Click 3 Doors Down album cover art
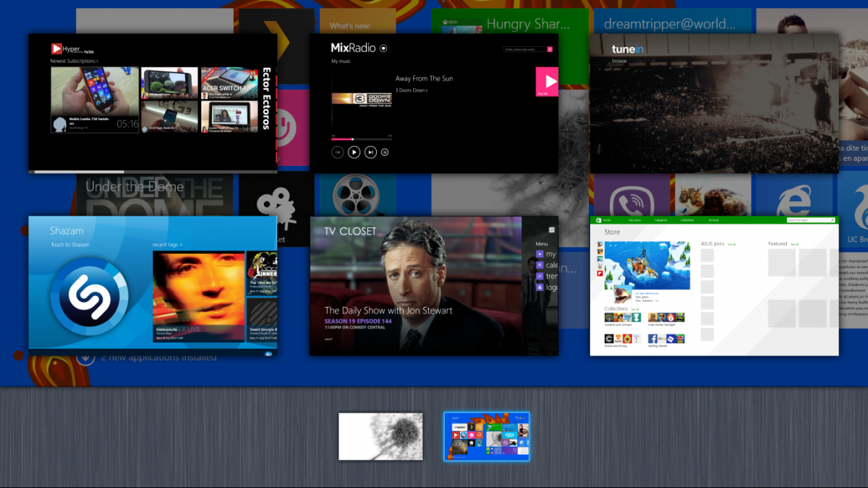868x488 pixels. point(362,100)
